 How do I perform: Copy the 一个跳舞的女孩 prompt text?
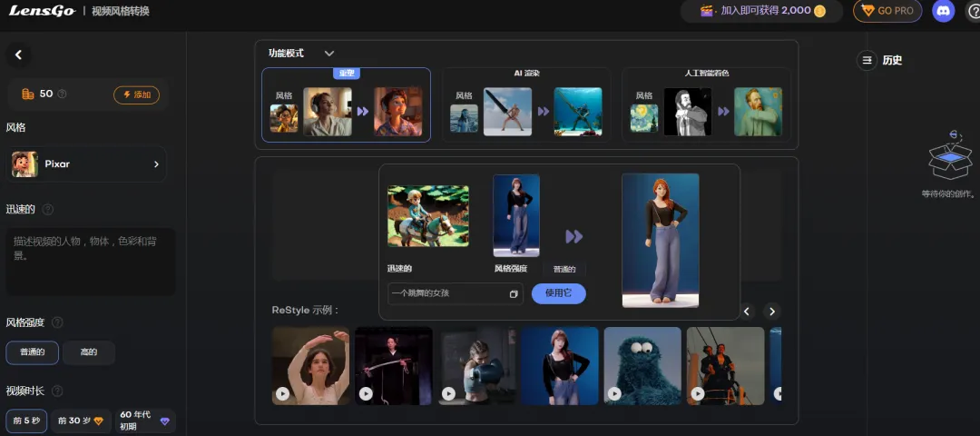pyautogui.click(x=514, y=294)
